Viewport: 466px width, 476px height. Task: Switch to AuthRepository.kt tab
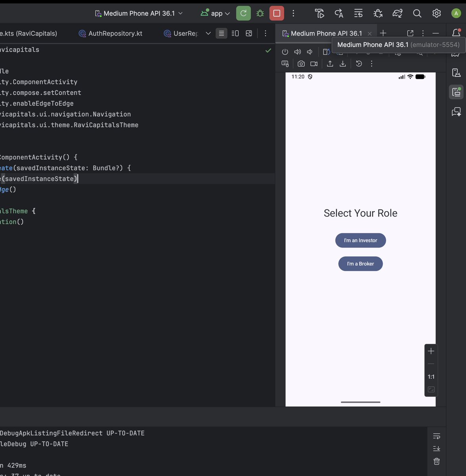pyautogui.click(x=111, y=34)
